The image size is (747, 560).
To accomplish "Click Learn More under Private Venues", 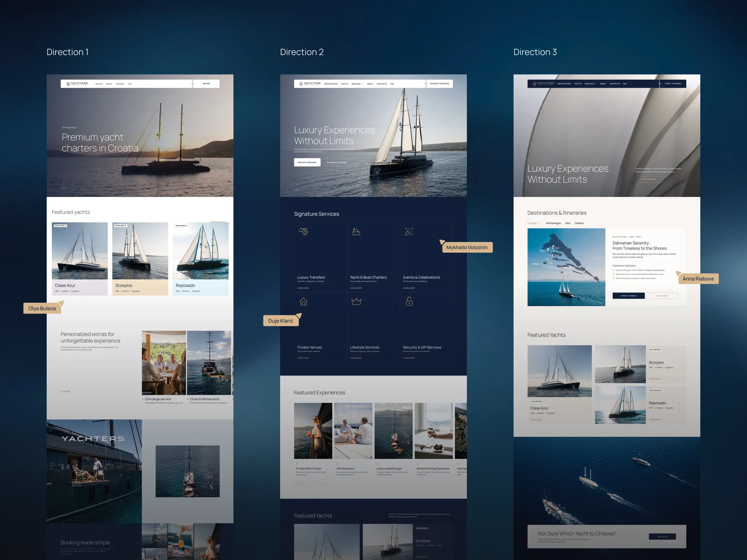I will pyautogui.click(x=303, y=358).
